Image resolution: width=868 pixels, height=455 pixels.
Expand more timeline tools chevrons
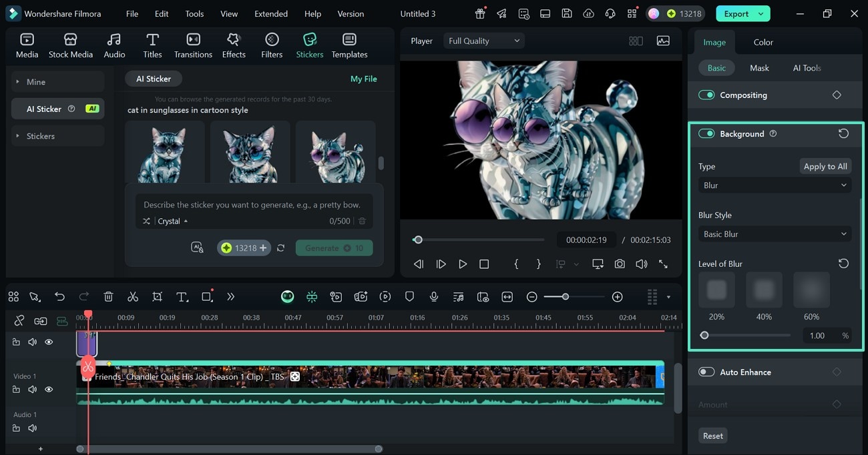click(x=230, y=297)
